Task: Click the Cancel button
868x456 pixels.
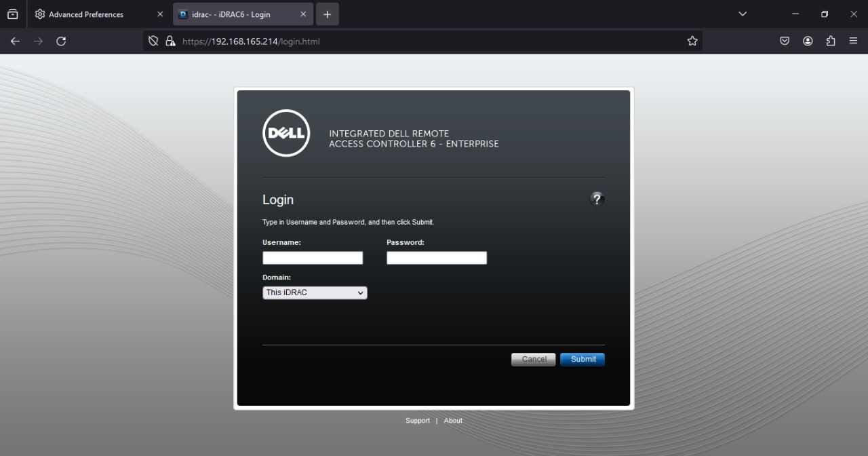Action: coord(533,359)
